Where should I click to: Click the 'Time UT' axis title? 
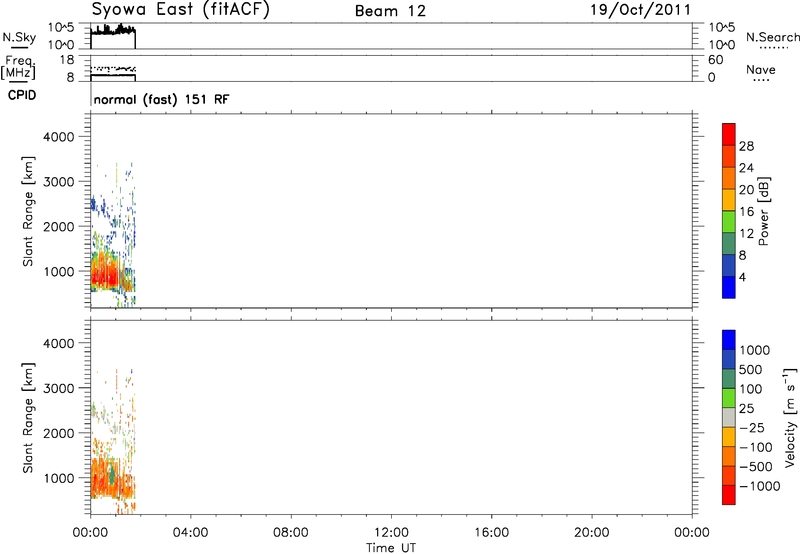(x=391, y=548)
